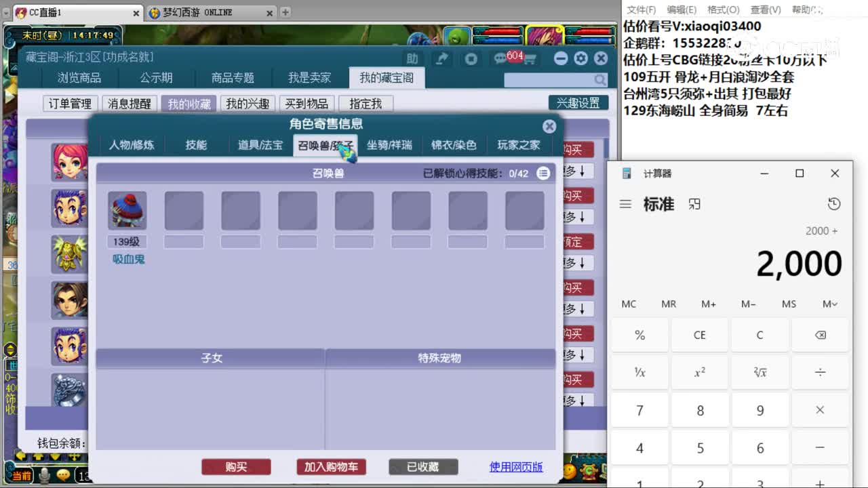Click the search magnifier in 藏宝阁
868x488 pixels.
599,80
